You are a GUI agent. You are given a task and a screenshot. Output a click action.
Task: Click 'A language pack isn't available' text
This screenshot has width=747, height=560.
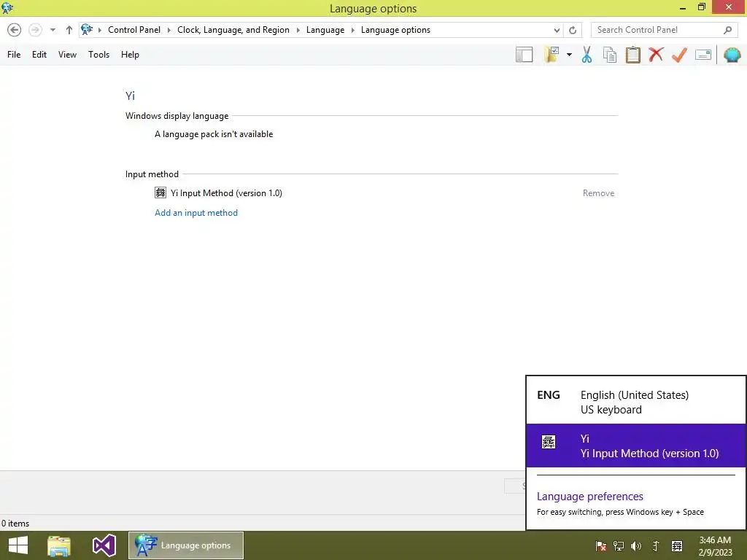coord(214,134)
